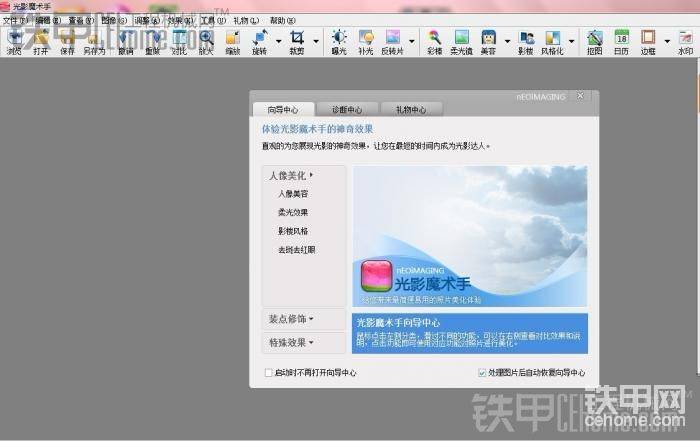Open the 工具 menu

click(213, 21)
